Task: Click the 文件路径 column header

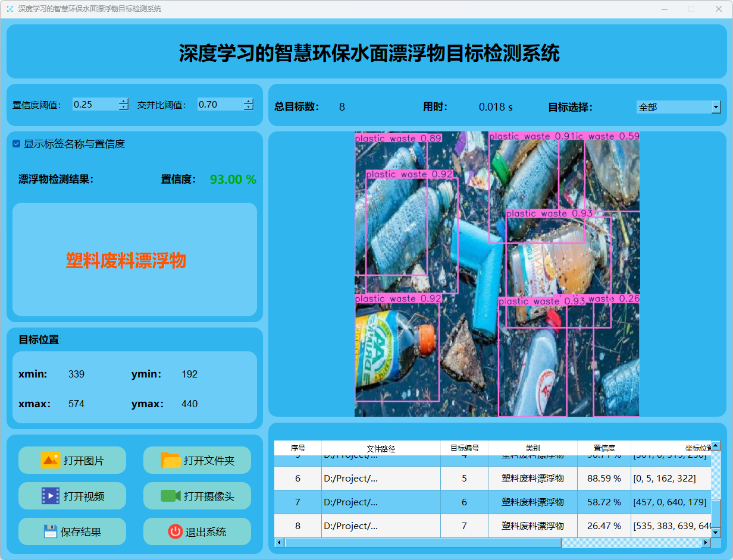Action: tap(381, 448)
